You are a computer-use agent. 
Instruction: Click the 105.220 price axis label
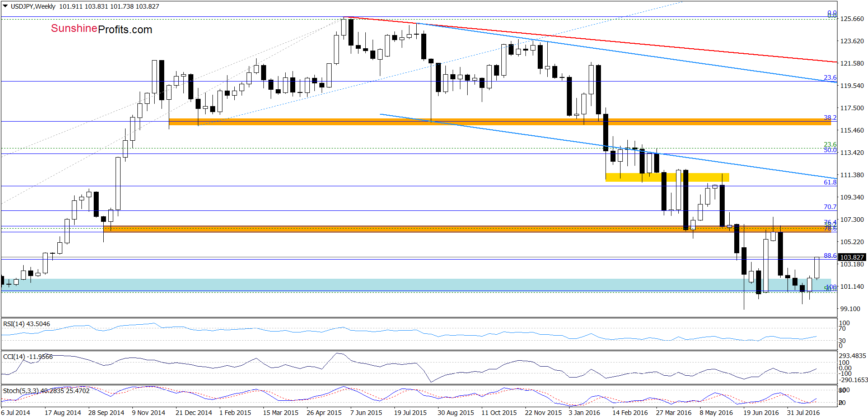coord(852,242)
